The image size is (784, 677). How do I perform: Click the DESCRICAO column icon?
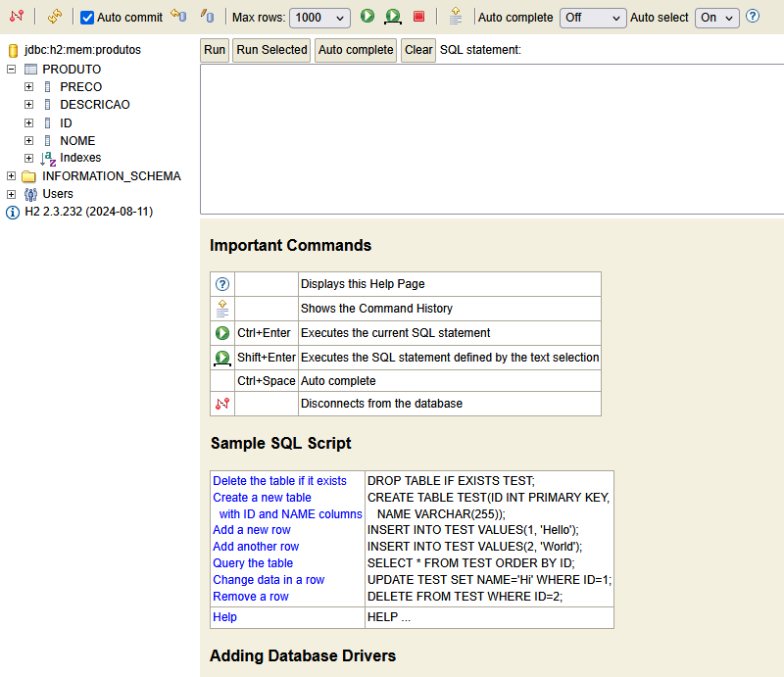(47, 105)
